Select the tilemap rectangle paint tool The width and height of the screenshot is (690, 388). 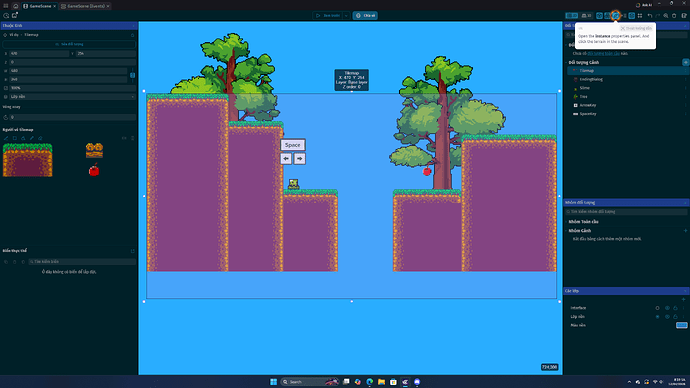(15, 138)
